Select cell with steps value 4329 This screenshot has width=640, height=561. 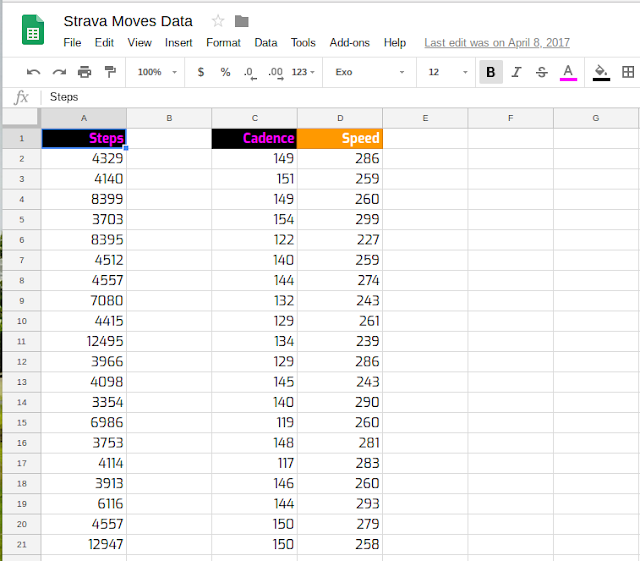(x=84, y=159)
